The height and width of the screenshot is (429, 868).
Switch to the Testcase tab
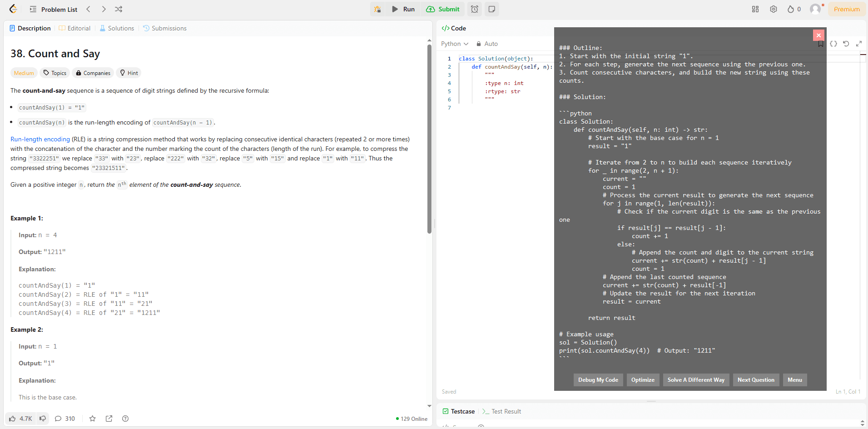point(459,411)
